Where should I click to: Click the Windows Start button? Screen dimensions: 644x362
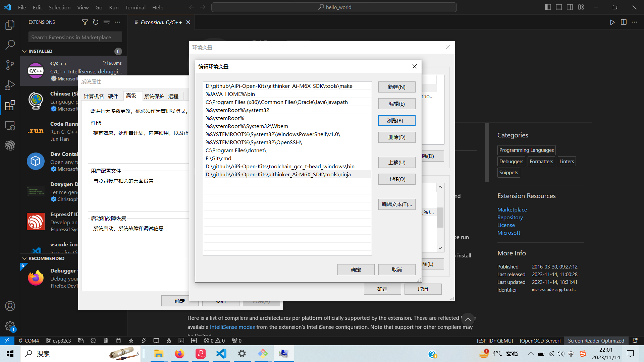tap(10, 354)
